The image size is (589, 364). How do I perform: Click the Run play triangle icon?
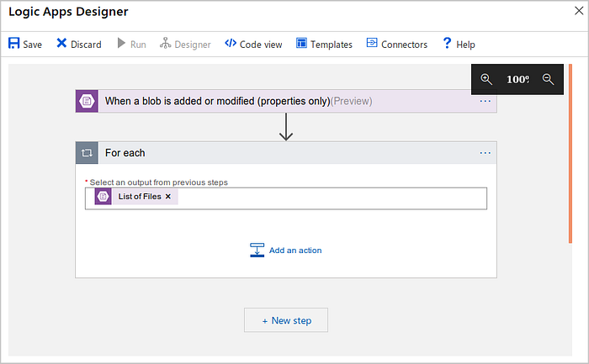click(121, 43)
